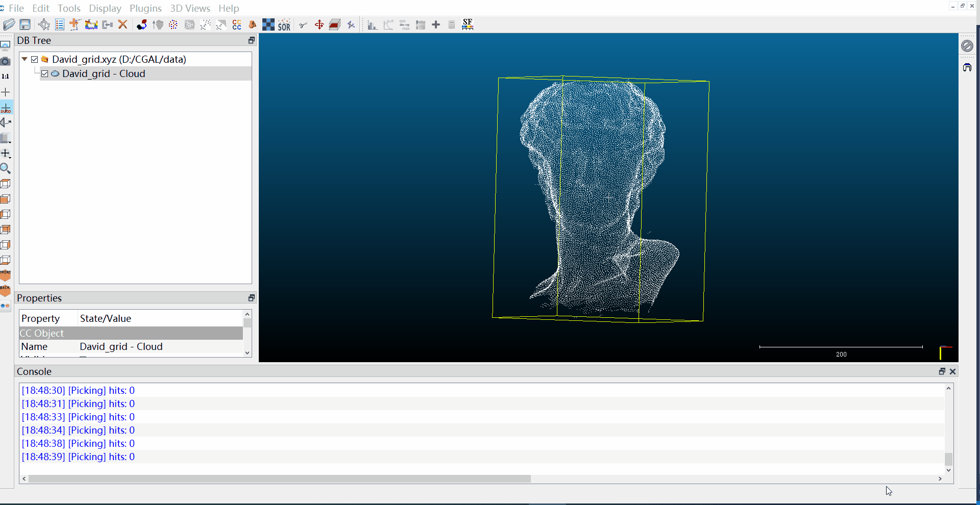Screen dimensions: 980x505
Task: Open the 3D Views menu
Action: click(x=190, y=8)
